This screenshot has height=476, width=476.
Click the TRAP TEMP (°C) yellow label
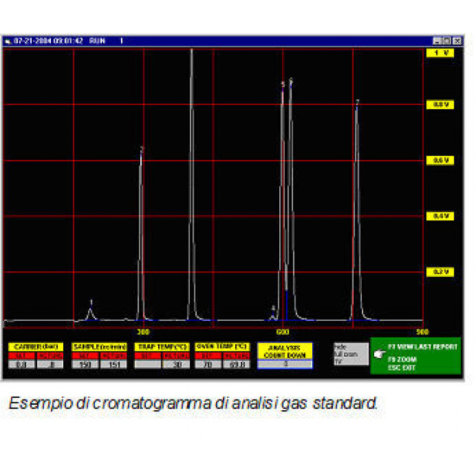pyautogui.click(x=162, y=347)
